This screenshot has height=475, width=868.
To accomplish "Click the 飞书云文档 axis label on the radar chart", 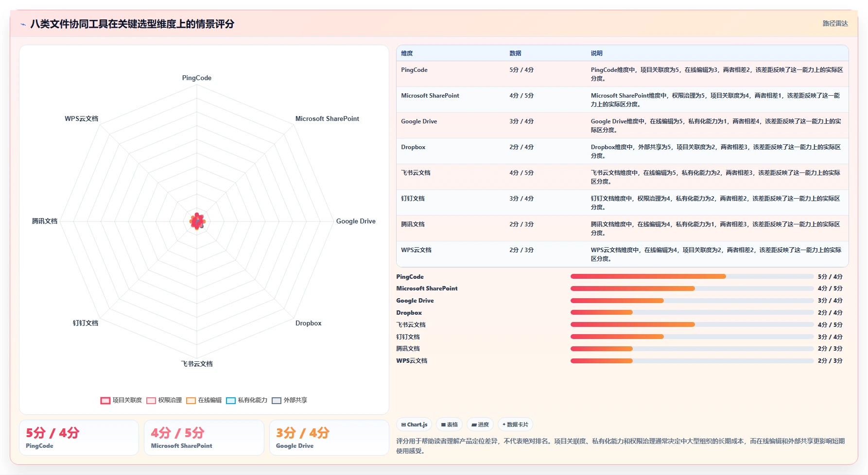I will [197, 364].
